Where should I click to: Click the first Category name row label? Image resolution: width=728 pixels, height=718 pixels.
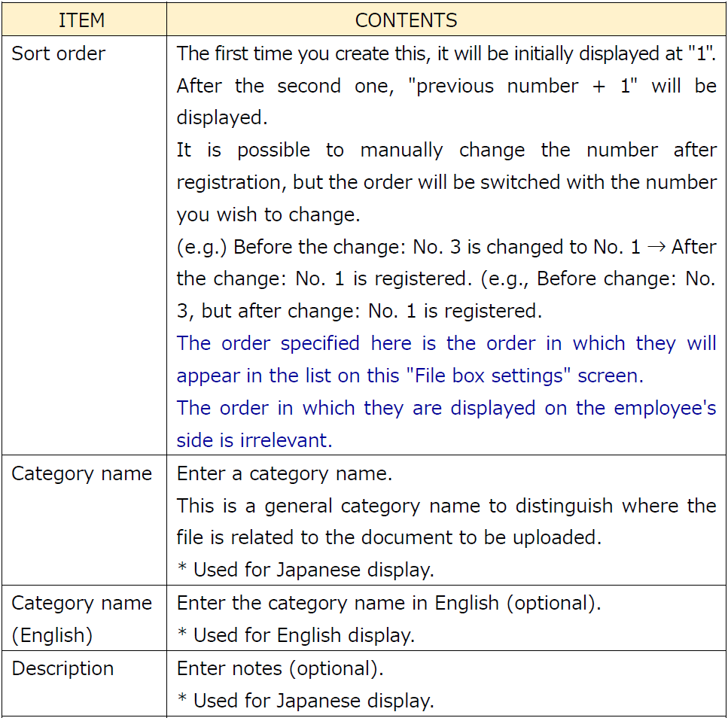[81, 473]
